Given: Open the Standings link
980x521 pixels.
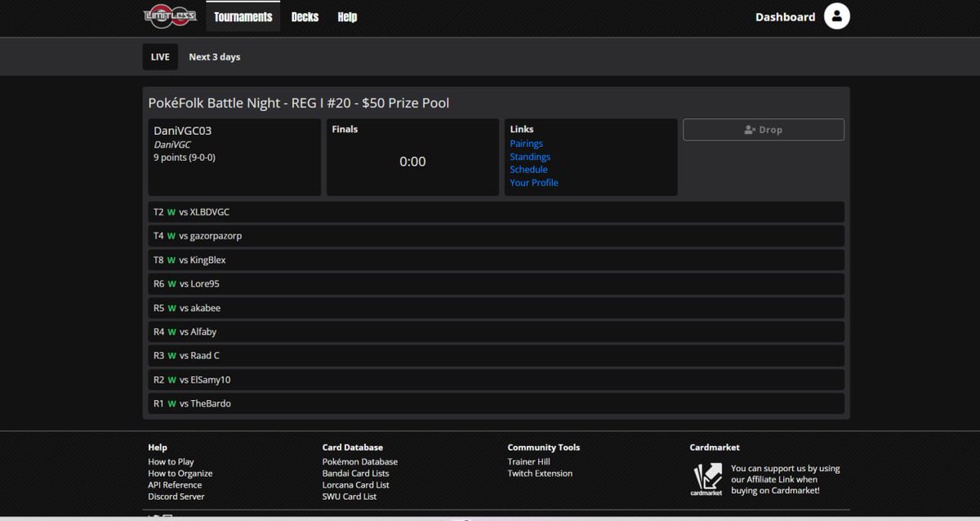Looking at the screenshot, I should click(530, 157).
